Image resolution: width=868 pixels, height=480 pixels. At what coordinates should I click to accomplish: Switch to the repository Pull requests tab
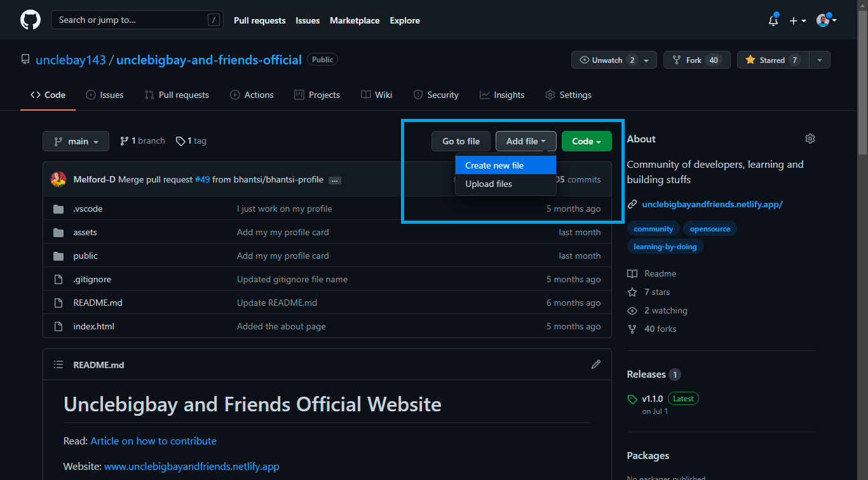click(177, 95)
